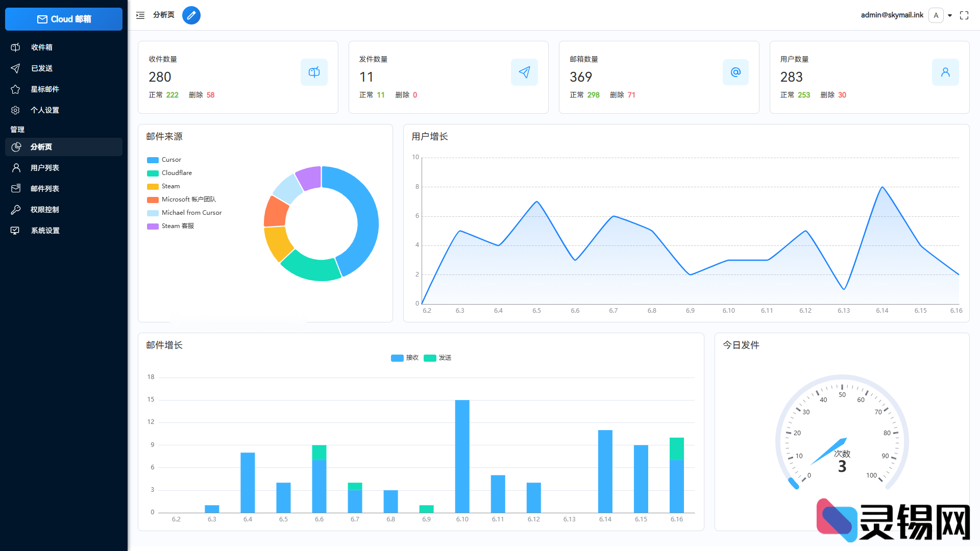
Task: Select the 已发送 sent mail icon
Action: click(15, 68)
